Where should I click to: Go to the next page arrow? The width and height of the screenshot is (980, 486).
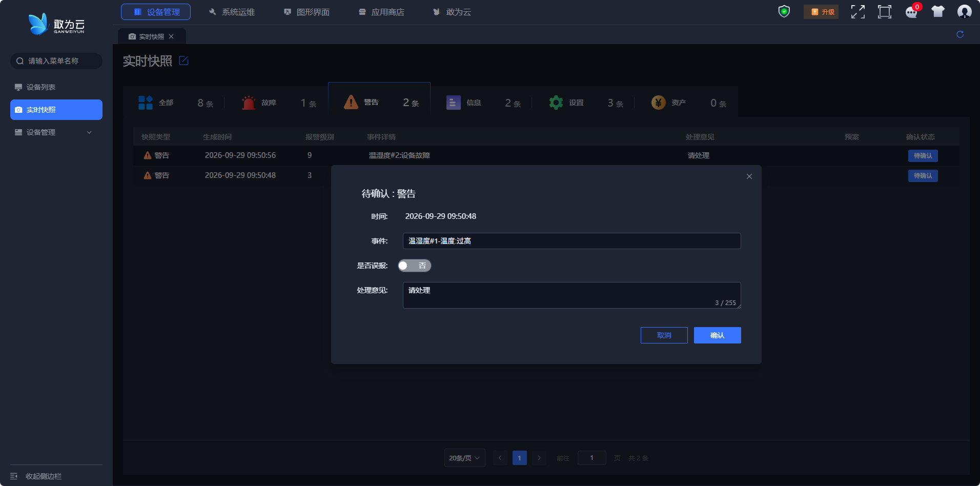[x=539, y=458]
